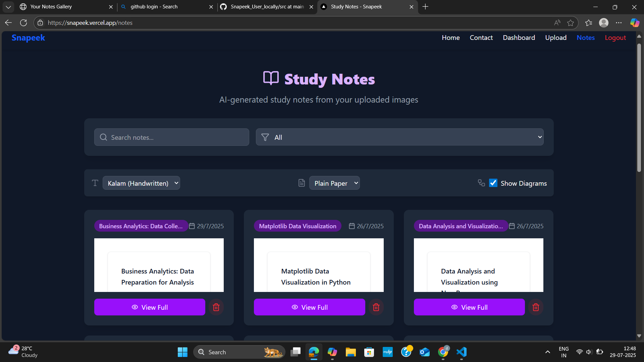644x362 pixels.
Task: Open the Plain Paper style dropdown
Action: (334, 183)
